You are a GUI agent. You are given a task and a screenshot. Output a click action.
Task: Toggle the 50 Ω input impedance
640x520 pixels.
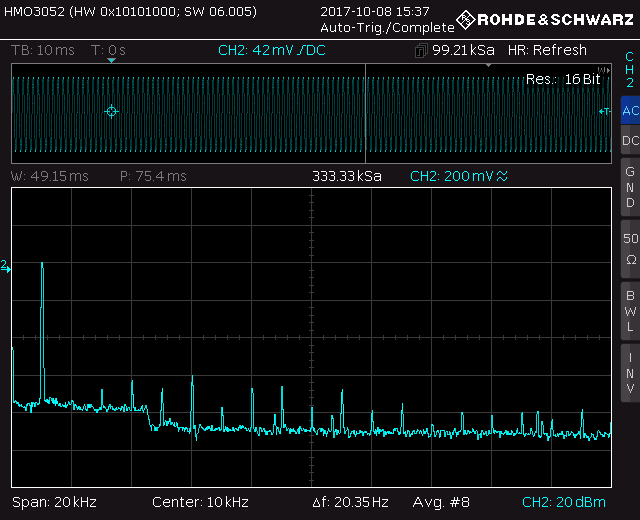point(630,248)
